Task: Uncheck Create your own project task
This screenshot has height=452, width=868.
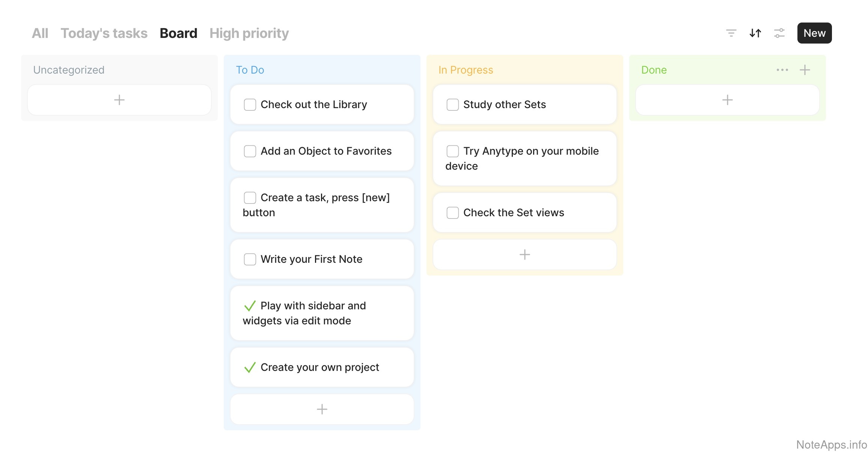Action: [x=250, y=368]
